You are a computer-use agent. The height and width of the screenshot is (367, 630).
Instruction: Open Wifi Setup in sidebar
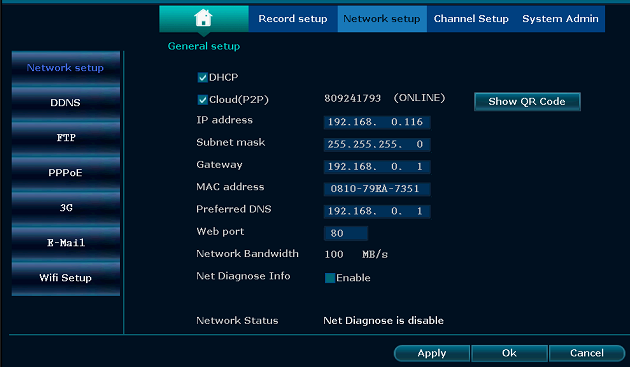coord(65,278)
